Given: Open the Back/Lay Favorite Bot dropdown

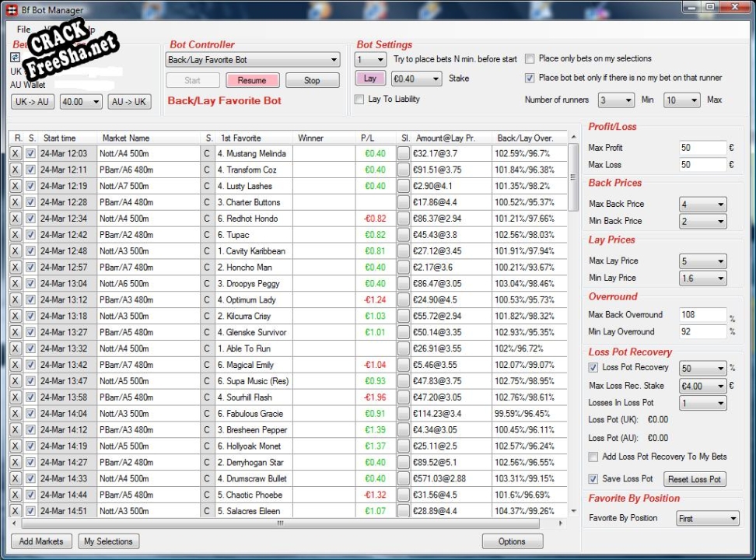Looking at the screenshot, I should pos(254,60).
